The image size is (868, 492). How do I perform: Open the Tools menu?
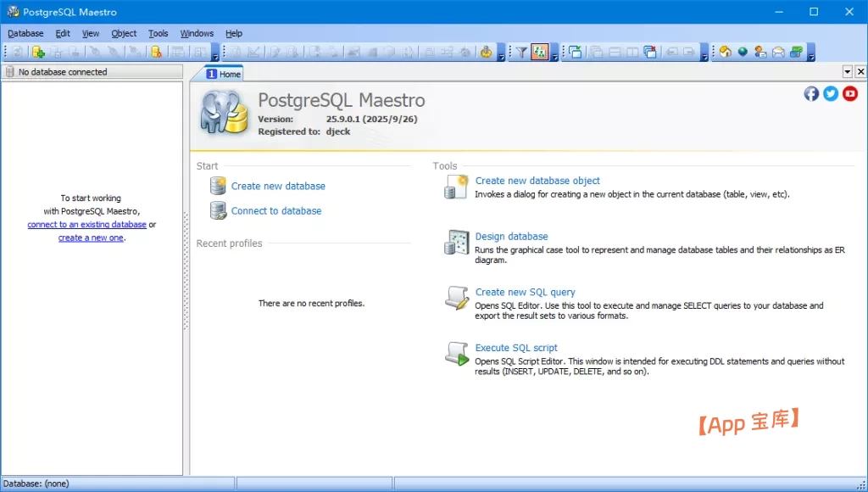(159, 33)
